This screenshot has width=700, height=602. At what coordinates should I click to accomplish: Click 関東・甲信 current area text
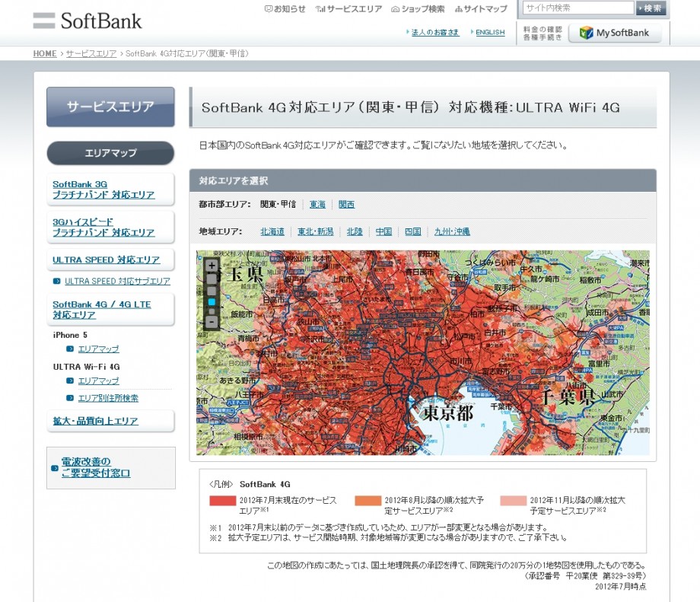pyautogui.click(x=278, y=204)
